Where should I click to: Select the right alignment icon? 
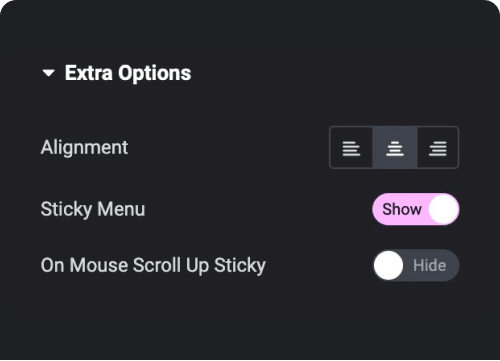(x=438, y=148)
